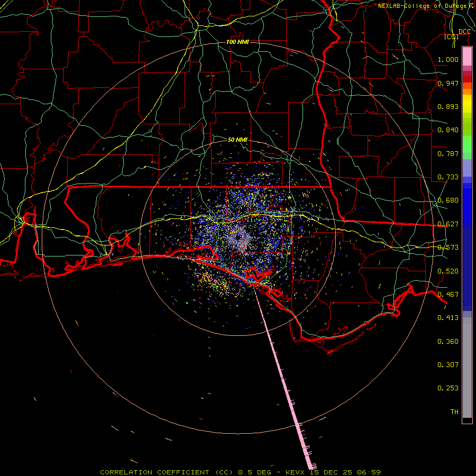Image resolution: width=476 pixels, height=476 pixels.
Task: Click the 0.307 legend value
Action: coord(448,365)
